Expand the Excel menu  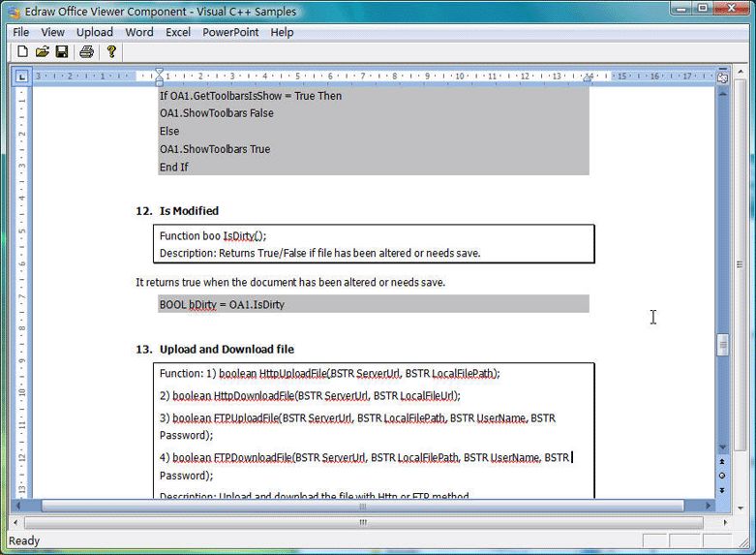click(178, 32)
